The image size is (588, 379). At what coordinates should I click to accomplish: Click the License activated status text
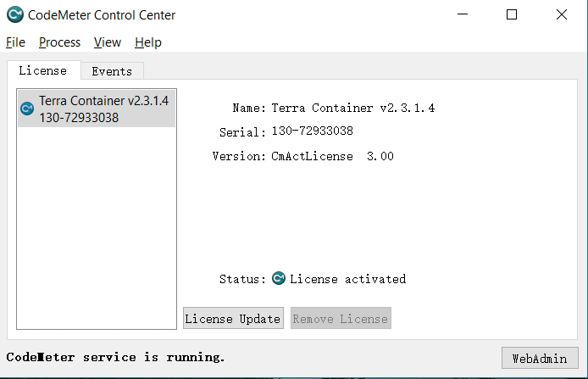point(347,279)
